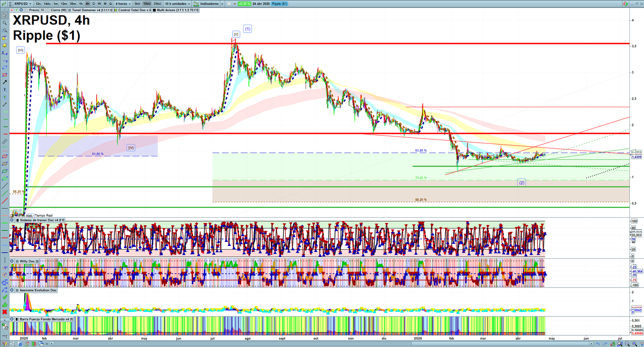This screenshot has width=644, height=347.
Task: Switch to the W weekly timeframe
Action: [99, 4]
